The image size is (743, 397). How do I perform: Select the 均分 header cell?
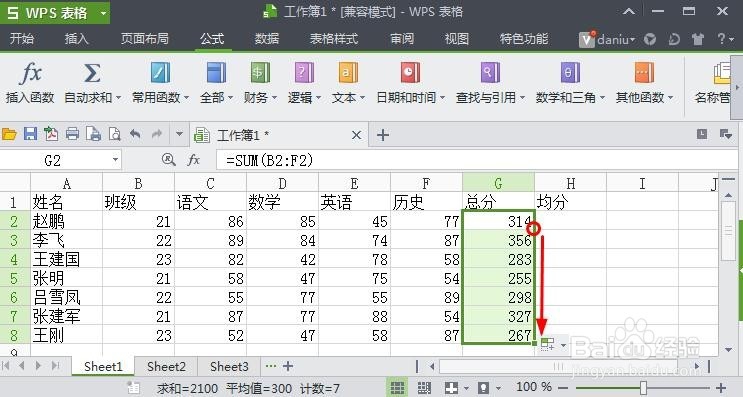[570, 202]
